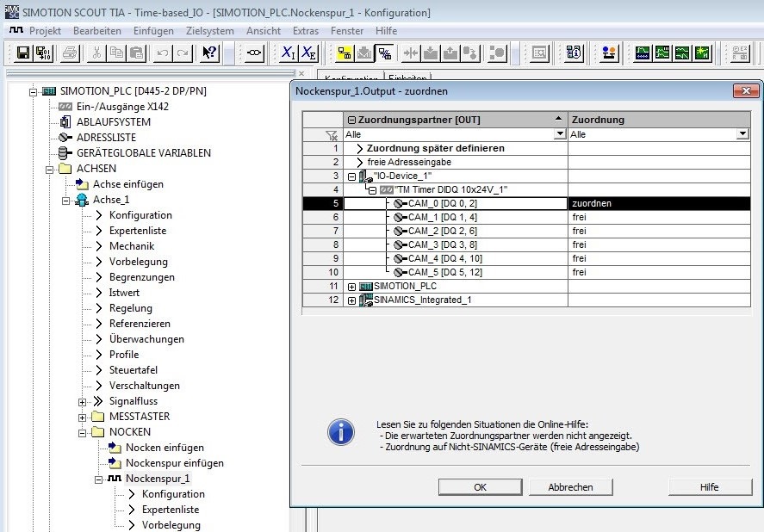This screenshot has height=532, width=764.
Task: Confirm the assignment with OK
Action: point(480,486)
